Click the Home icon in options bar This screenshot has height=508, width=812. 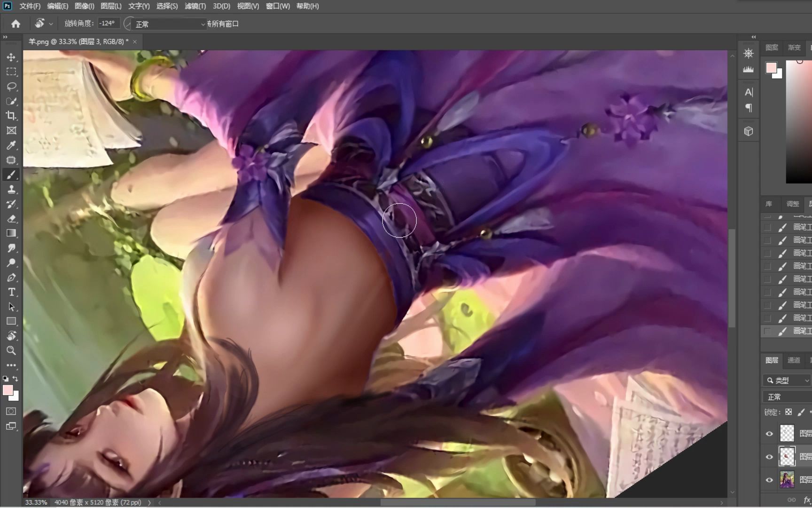click(16, 24)
